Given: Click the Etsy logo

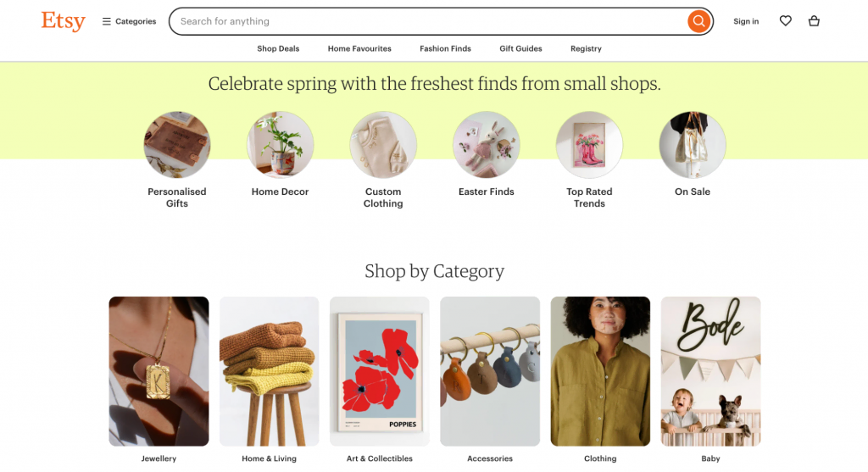Looking at the screenshot, I should [64, 21].
